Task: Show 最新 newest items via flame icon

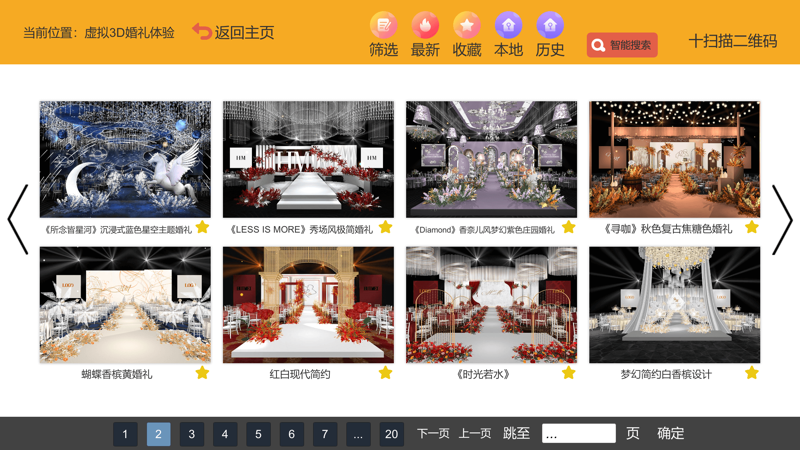Action: pyautogui.click(x=425, y=25)
